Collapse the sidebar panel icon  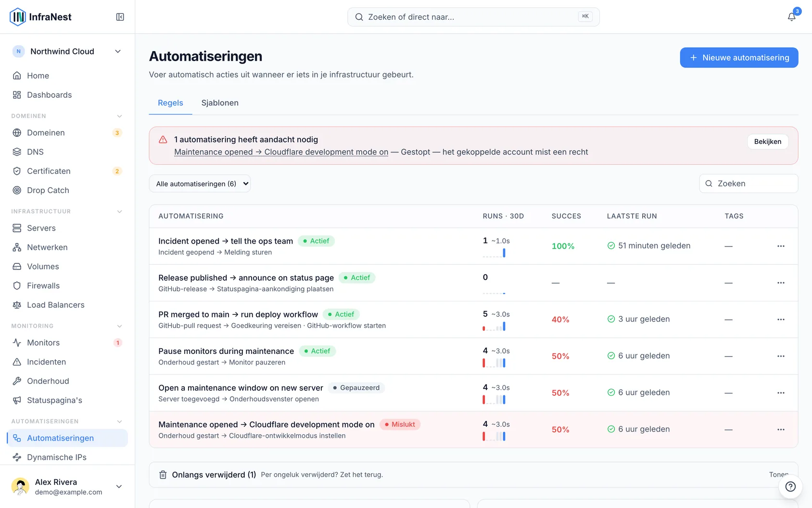120,17
